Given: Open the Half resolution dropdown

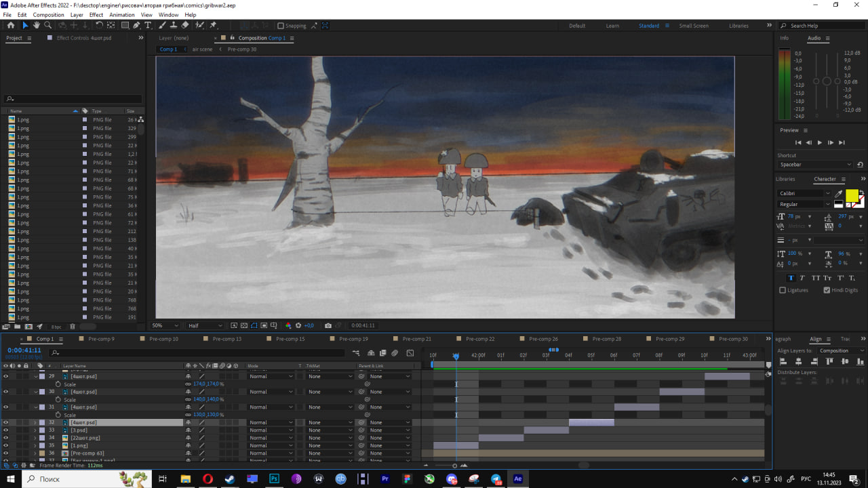Looking at the screenshot, I should (204, 325).
